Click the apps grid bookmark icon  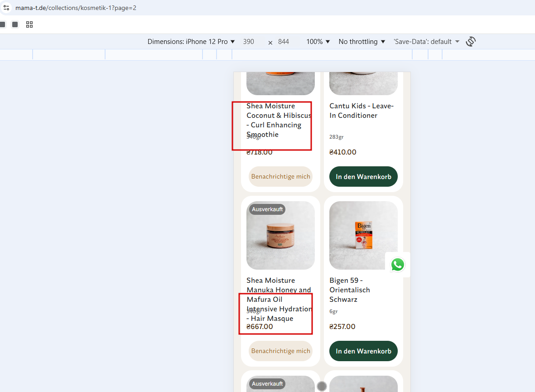[x=29, y=24]
